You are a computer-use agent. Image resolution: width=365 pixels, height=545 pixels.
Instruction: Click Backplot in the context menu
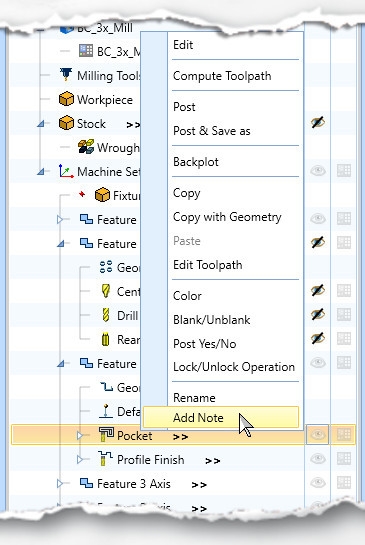196,162
